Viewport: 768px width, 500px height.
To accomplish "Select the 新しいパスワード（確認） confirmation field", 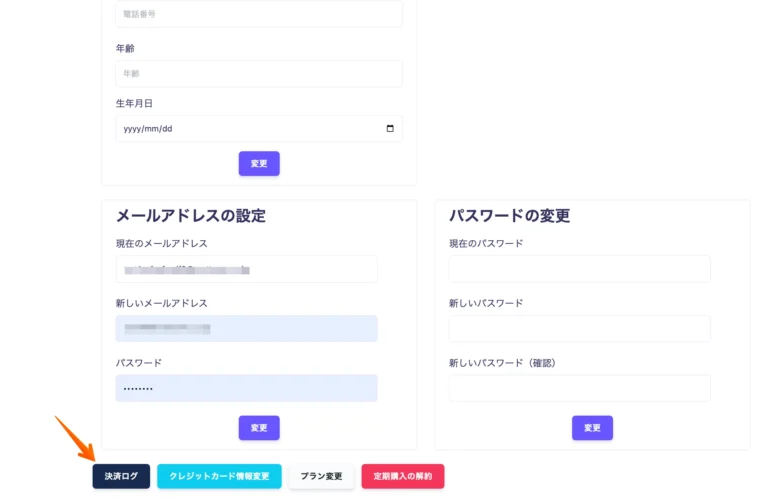I will coord(579,388).
